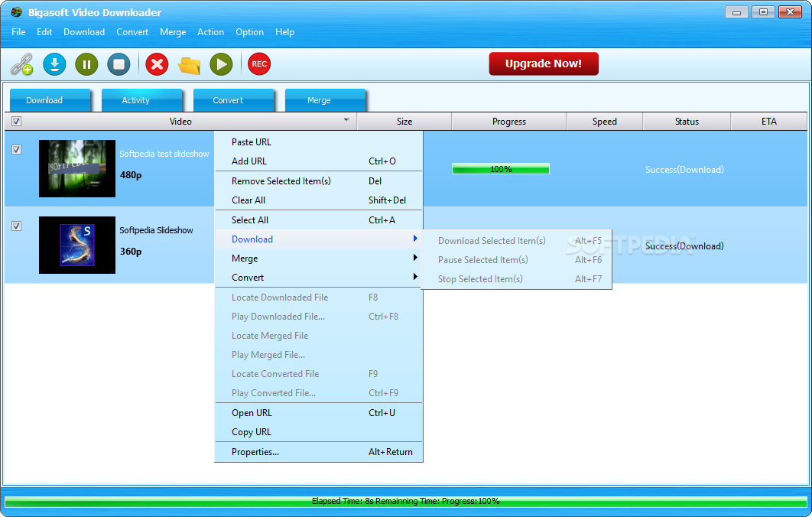
Task: Click the Status column header
Action: coord(687,122)
